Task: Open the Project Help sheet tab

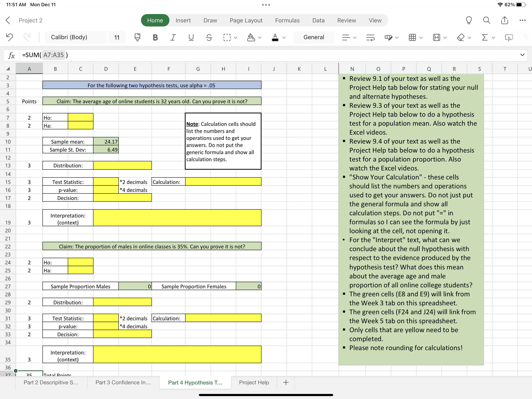Action: pos(254,382)
